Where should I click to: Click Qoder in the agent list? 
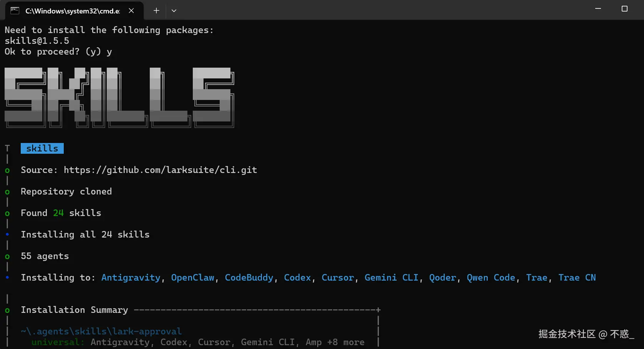tap(443, 278)
